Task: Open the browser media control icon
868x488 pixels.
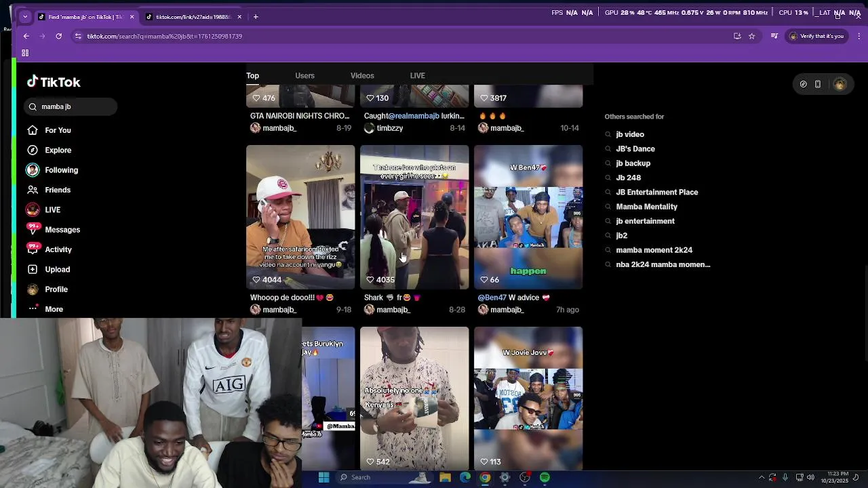Action: (x=774, y=36)
